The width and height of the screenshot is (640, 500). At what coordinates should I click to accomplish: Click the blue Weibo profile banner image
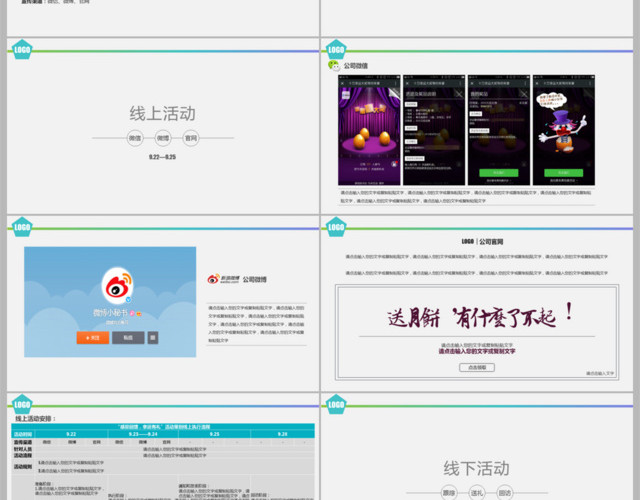tap(110, 302)
